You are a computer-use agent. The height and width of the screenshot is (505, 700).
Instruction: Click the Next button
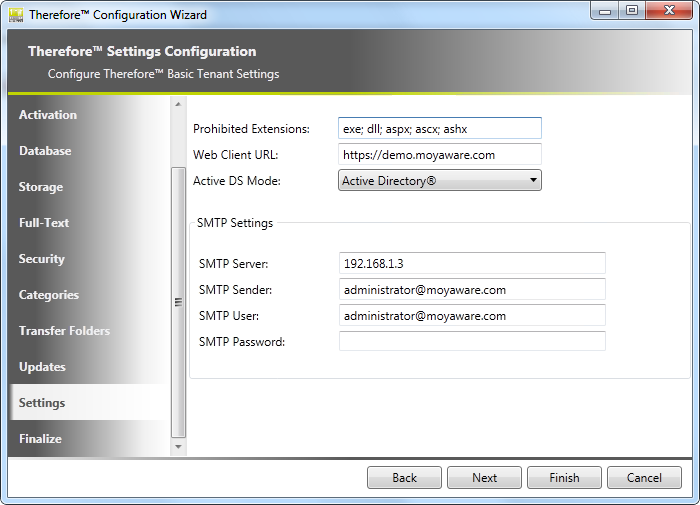tap(484, 478)
